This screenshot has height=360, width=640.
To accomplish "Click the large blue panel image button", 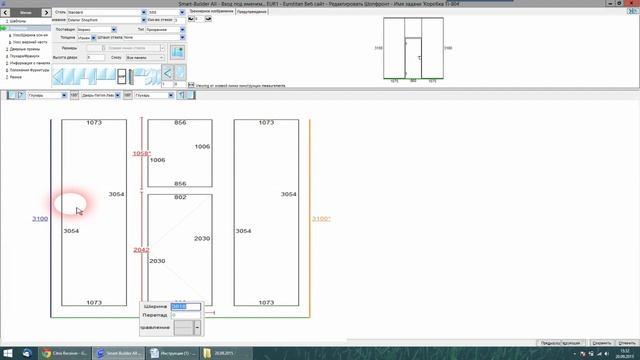I will (178, 52).
